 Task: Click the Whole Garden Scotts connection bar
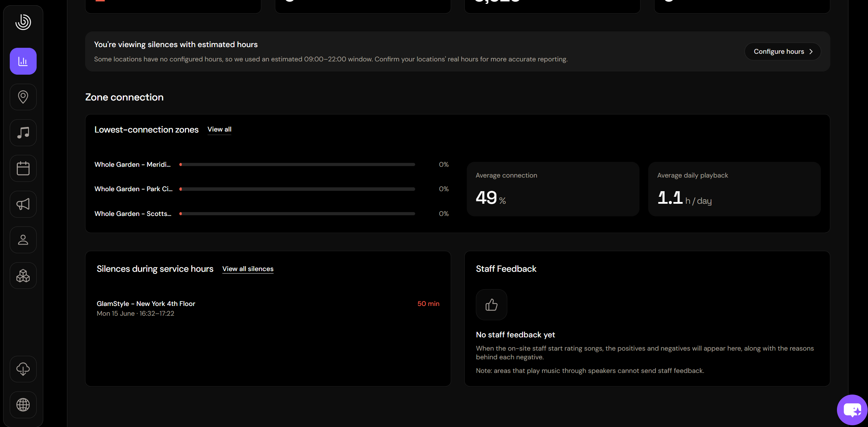click(297, 213)
